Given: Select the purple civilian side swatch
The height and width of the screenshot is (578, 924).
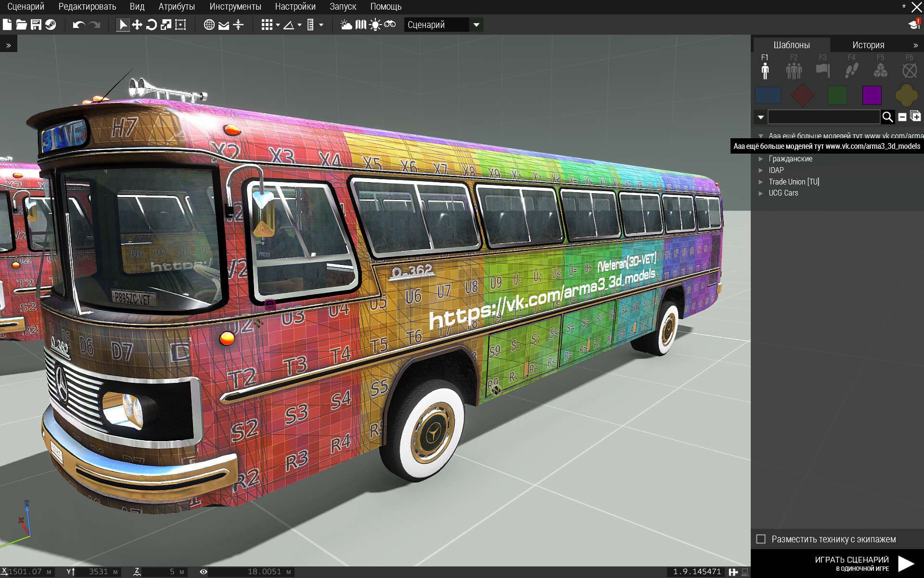Looking at the screenshot, I should tap(872, 95).
